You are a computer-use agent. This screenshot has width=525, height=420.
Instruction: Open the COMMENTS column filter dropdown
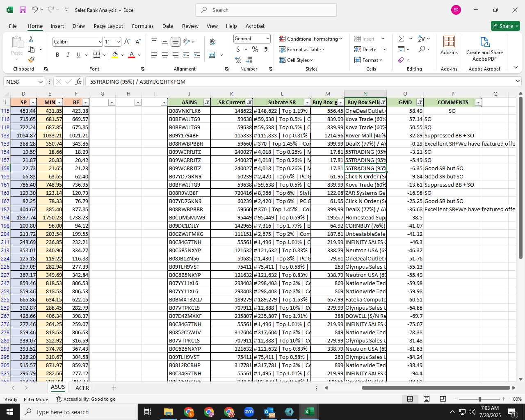pos(478,103)
